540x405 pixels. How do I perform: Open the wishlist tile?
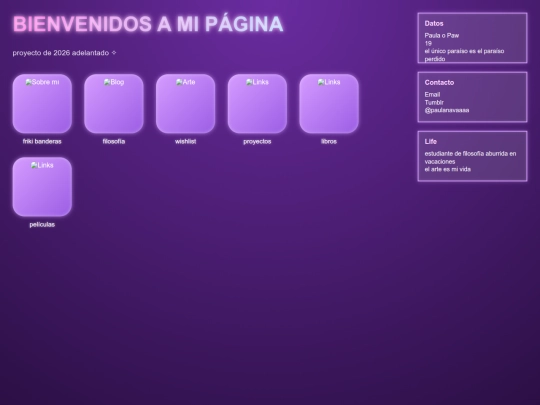pyautogui.click(x=185, y=104)
